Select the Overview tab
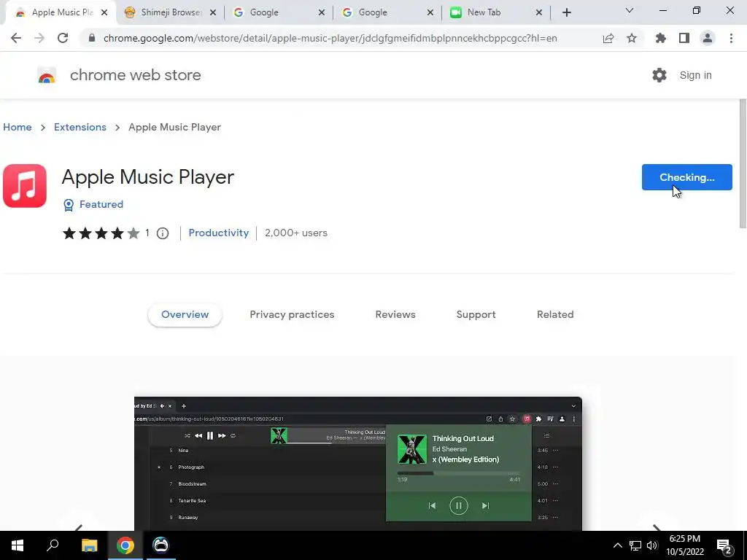This screenshot has height=560, width=747. pos(185,315)
